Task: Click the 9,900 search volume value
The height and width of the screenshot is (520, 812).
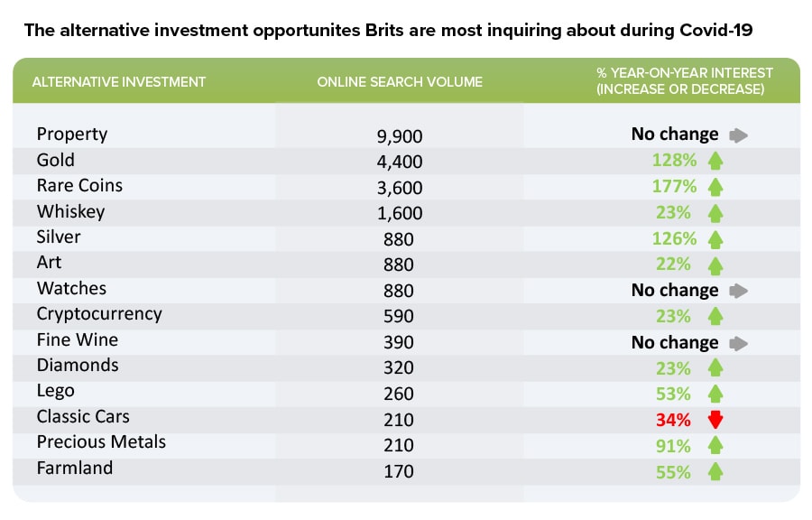Action: click(x=400, y=136)
